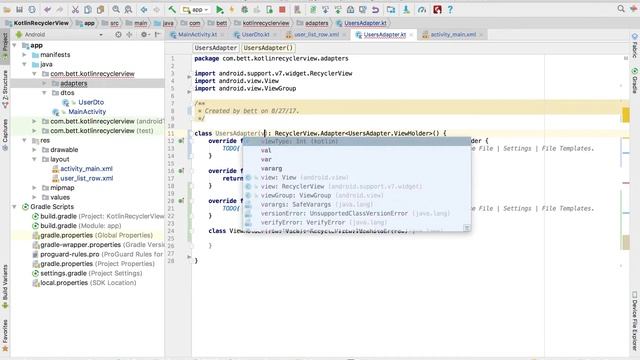
Task: Run the app with green play icon
Action: pos(220,9)
